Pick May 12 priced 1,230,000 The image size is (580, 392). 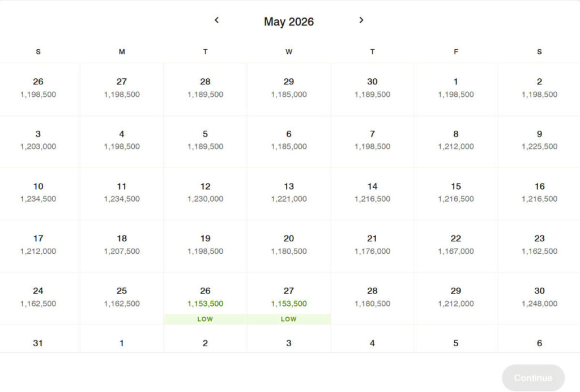point(205,193)
